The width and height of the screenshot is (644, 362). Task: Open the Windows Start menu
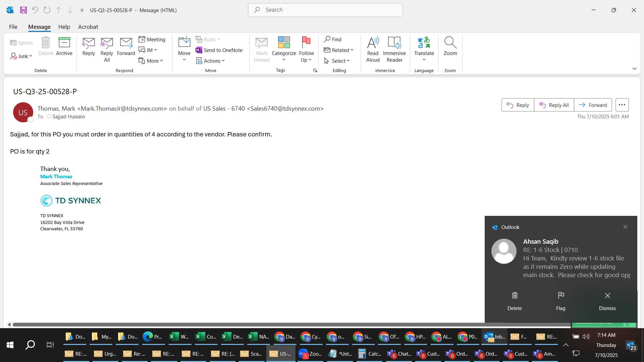[10, 345]
